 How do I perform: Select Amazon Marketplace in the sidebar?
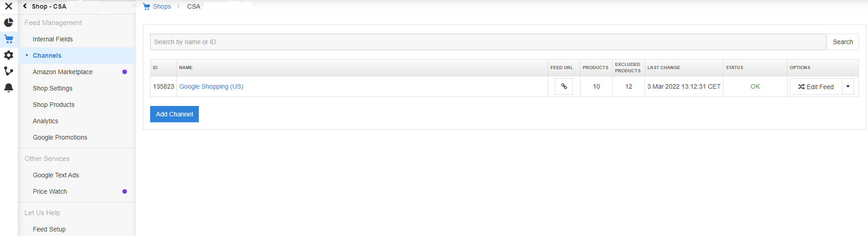pos(63,72)
